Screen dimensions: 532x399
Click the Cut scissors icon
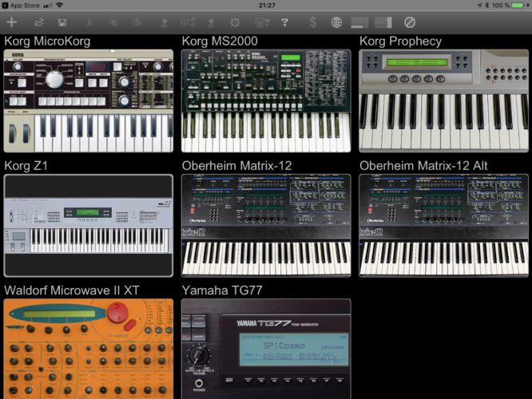(89, 22)
